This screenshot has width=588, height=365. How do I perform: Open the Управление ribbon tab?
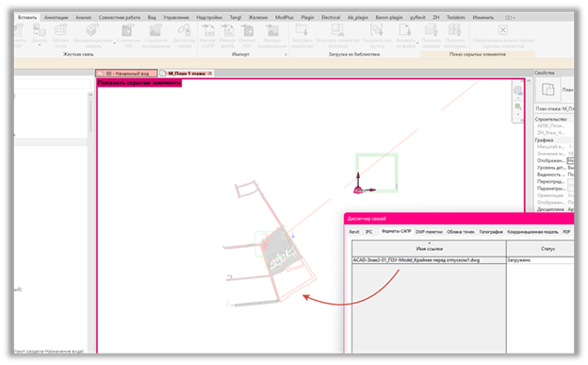(175, 17)
